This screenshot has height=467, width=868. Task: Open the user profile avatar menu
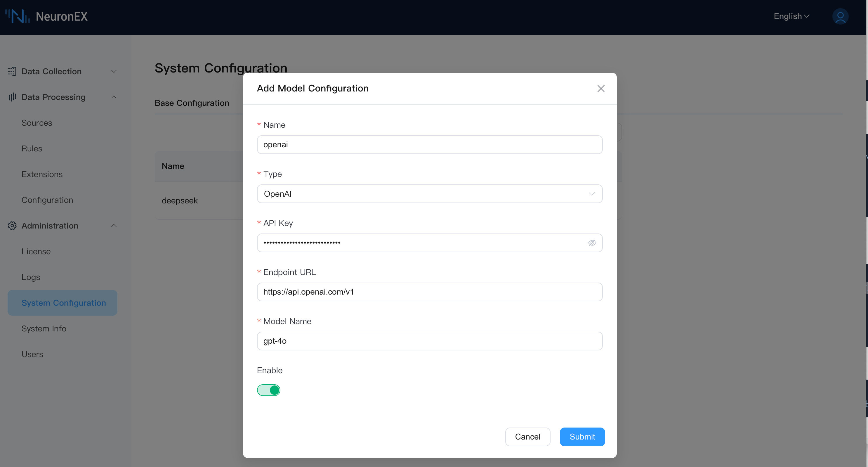(x=840, y=16)
